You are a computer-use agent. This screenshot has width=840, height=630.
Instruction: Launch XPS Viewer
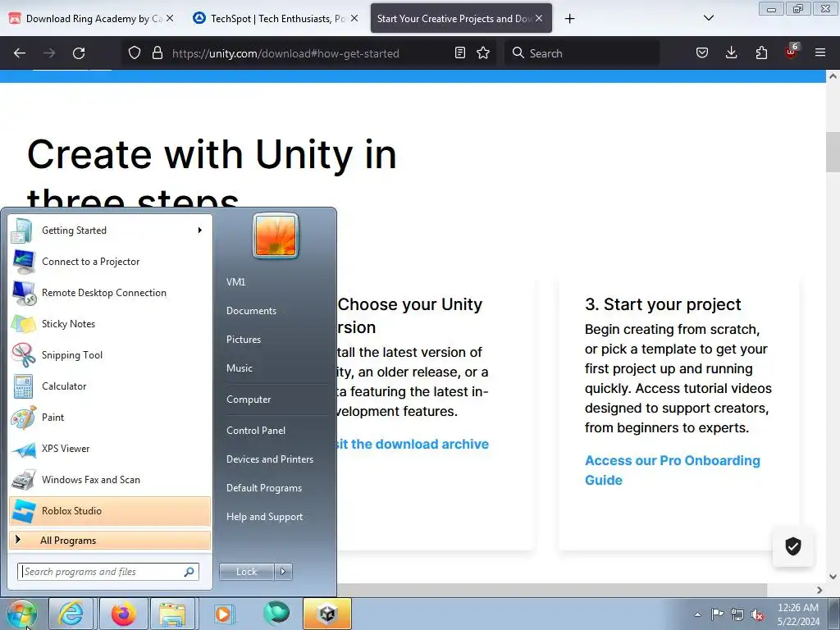click(110, 449)
